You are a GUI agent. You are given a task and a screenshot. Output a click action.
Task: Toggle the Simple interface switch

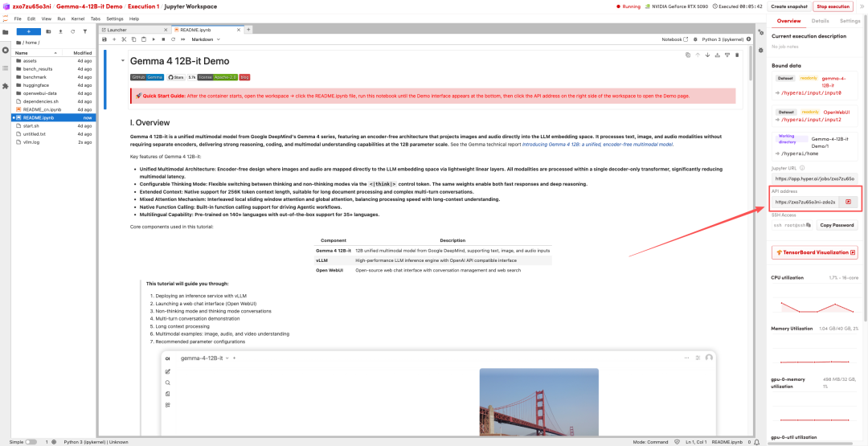(31, 442)
